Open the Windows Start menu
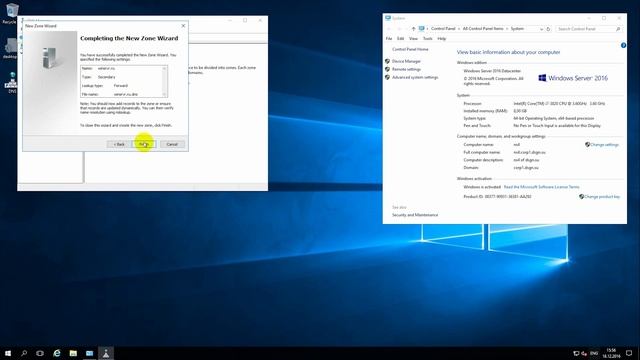 coord(8,353)
